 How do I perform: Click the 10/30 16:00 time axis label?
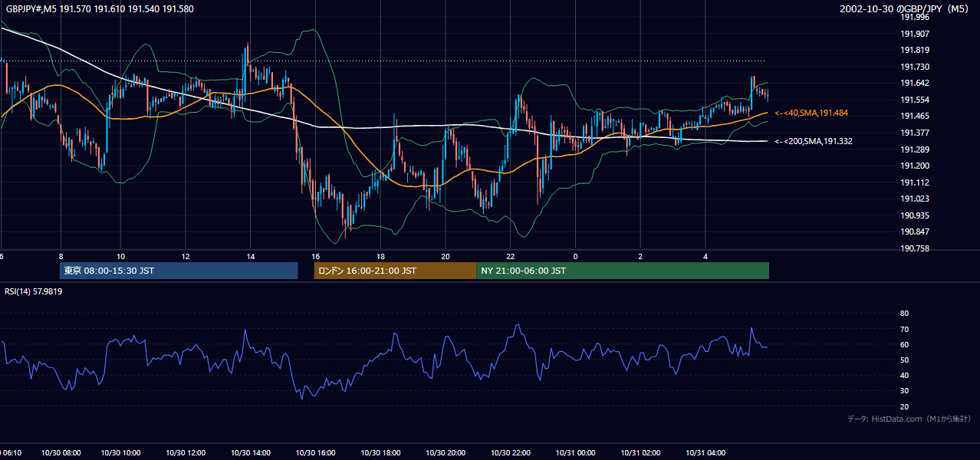[315, 453]
